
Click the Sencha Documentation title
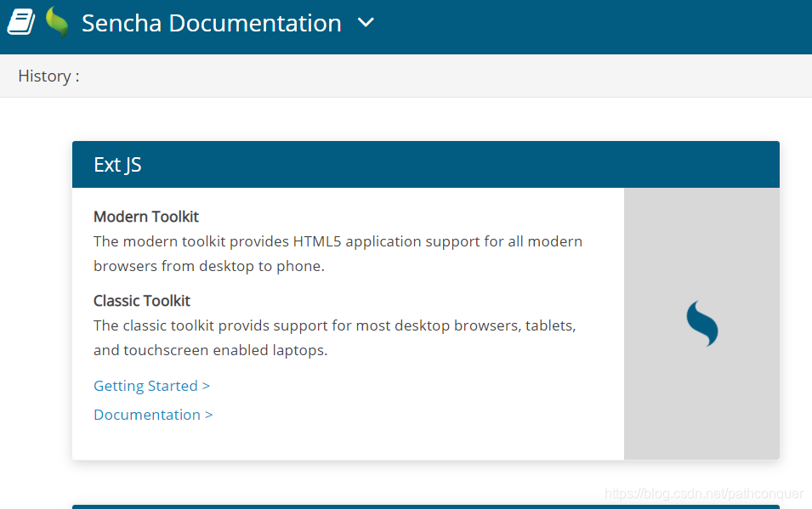[211, 23]
